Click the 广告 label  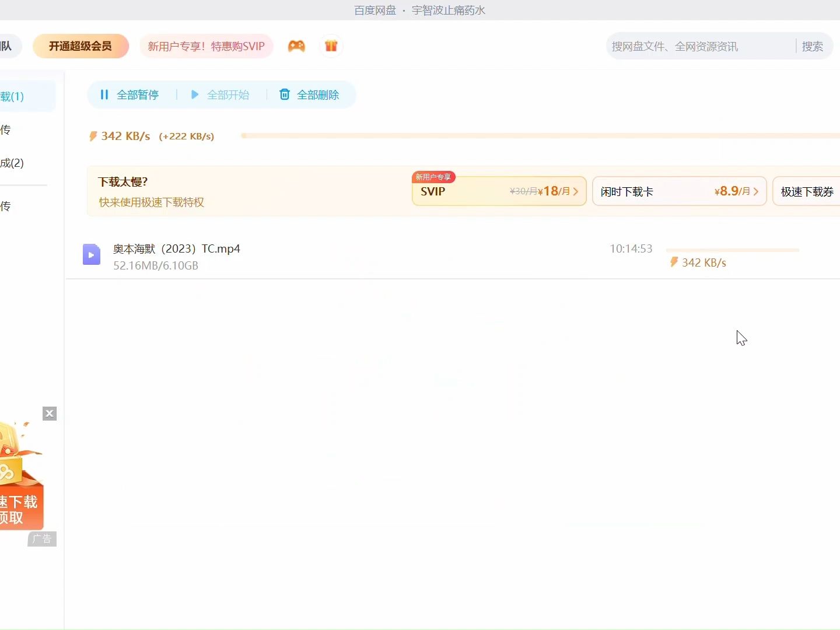point(42,539)
